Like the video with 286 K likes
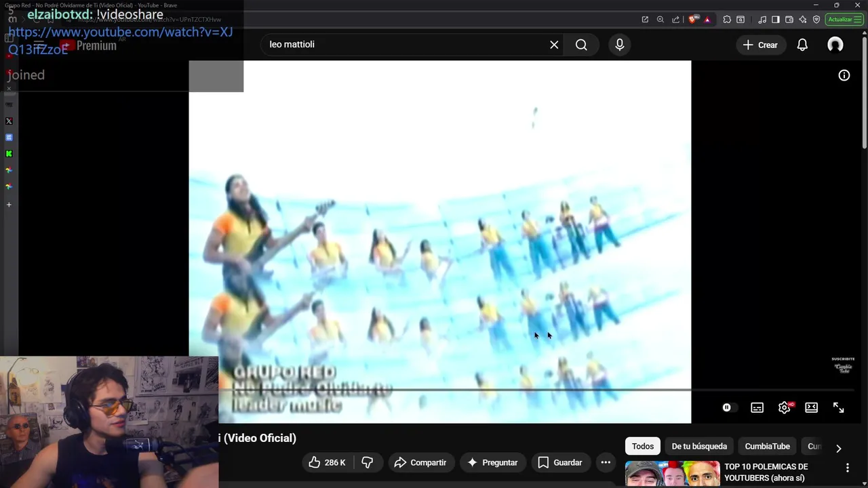This screenshot has height=488, width=868. click(327, 462)
